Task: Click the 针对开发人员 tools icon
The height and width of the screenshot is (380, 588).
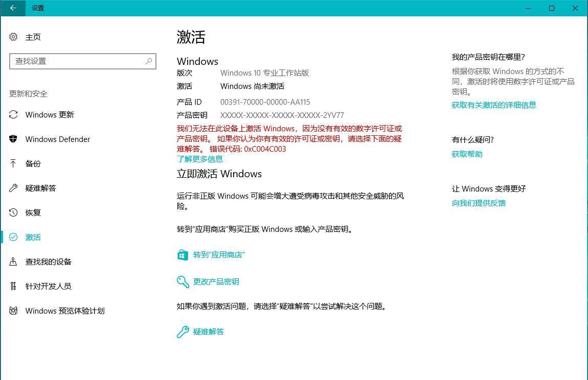Action: tap(13, 286)
